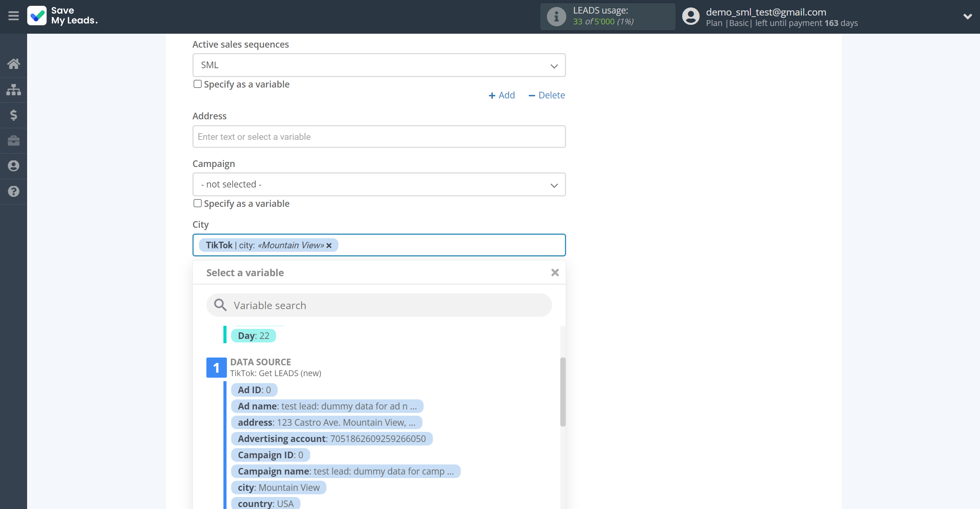Select the Day: 22 variable
Image resolution: width=980 pixels, height=509 pixels.
pyautogui.click(x=254, y=336)
